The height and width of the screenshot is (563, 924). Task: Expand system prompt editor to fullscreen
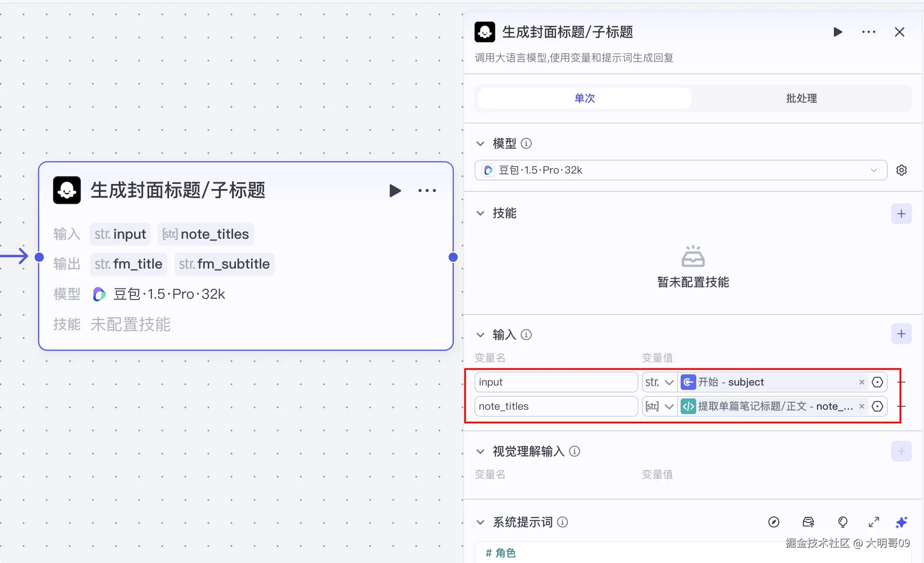pyautogui.click(x=874, y=522)
